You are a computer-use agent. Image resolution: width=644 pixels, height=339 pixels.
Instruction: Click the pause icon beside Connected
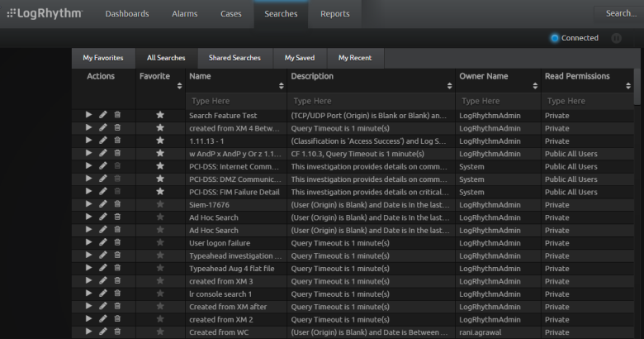(x=616, y=38)
